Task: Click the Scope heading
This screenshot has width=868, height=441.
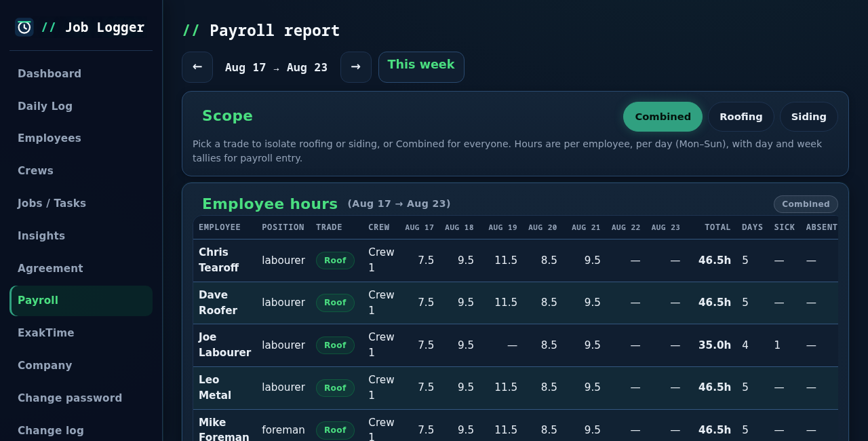Action: coord(227,116)
